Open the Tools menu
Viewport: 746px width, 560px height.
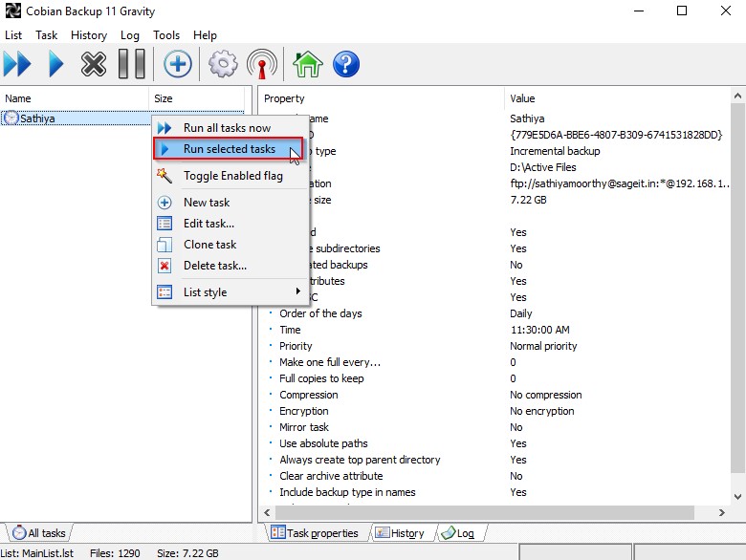(x=166, y=35)
